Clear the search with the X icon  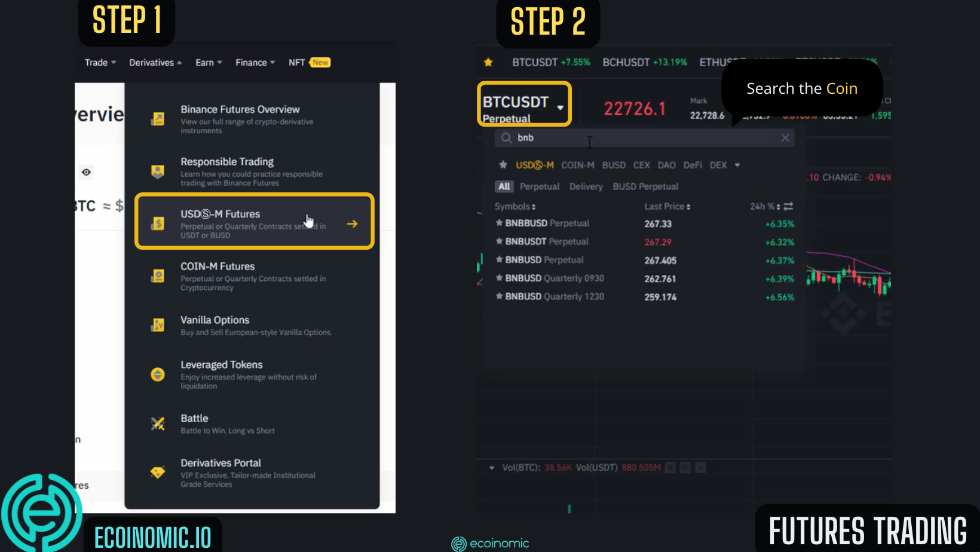[x=785, y=138]
